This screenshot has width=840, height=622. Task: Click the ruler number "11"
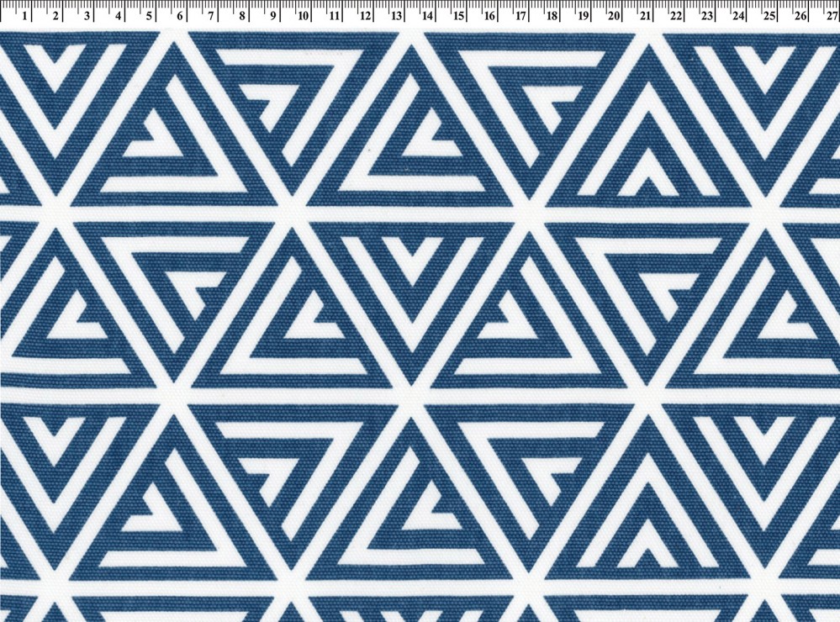pos(334,16)
